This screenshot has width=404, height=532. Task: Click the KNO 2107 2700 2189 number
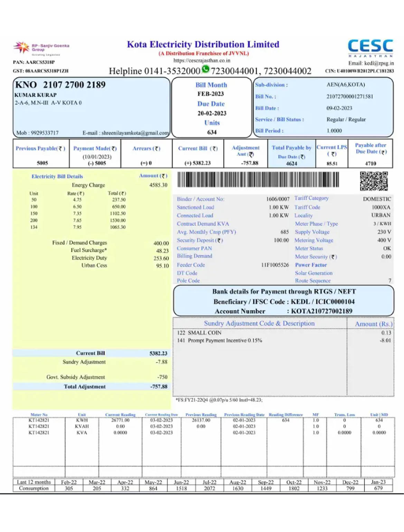pos(60,85)
